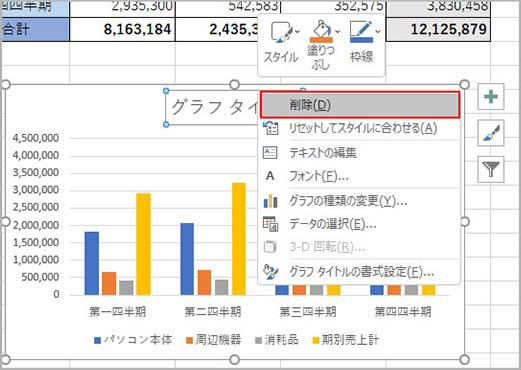Click the 500,000 axis value
521x370 pixels.
[x=40, y=277]
